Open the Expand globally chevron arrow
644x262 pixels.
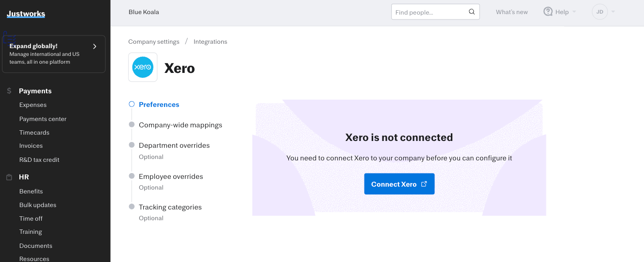(x=95, y=46)
